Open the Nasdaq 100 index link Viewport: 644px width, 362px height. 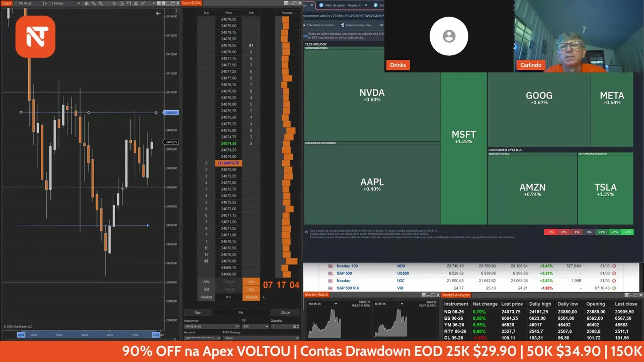[x=347, y=266]
